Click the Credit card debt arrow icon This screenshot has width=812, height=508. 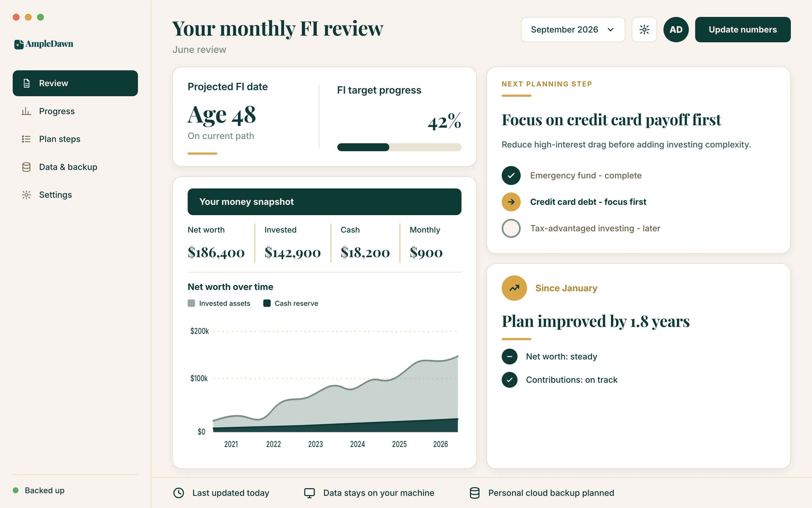click(511, 202)
